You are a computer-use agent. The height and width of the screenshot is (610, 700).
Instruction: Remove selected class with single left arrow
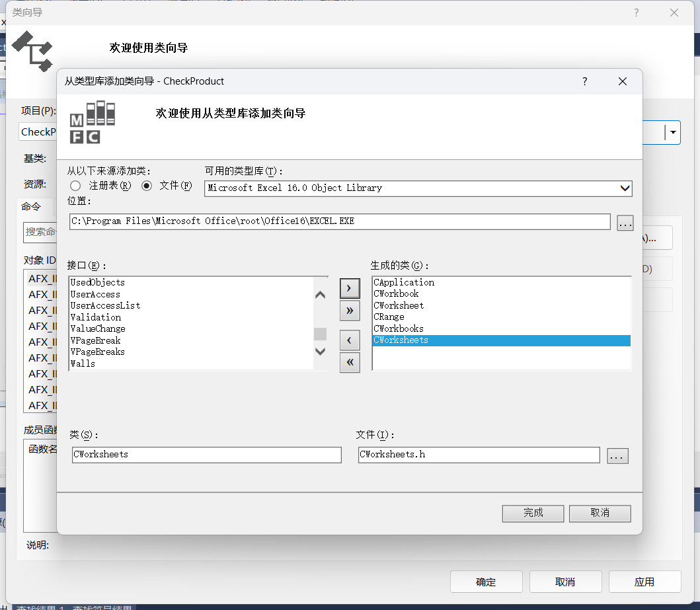click(x=350, y=340)
